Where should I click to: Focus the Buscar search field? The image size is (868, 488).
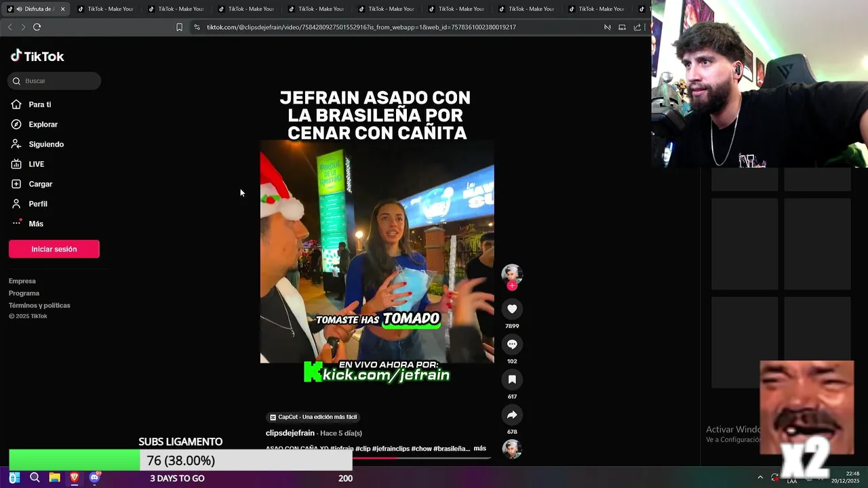click(x=54, y=81)
